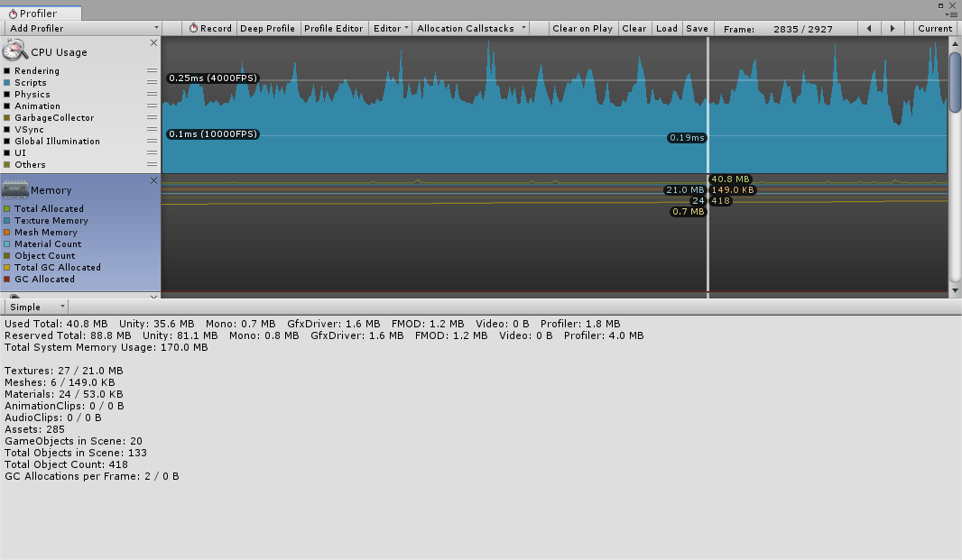
Task: Jump to Current frame
Action: pos(935,28)
